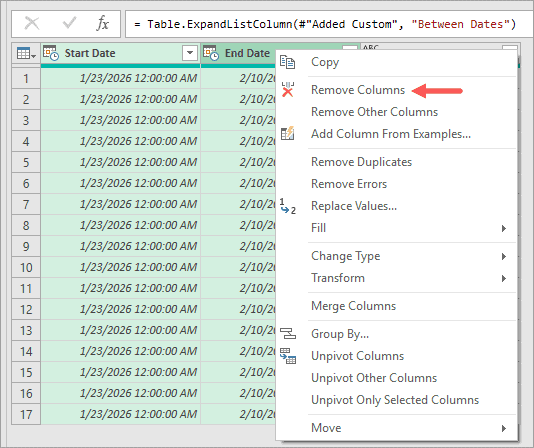Viewport: 534px width, 448px height.
Task: Expand the Fill submenu arrow
Action: [504, 228]
